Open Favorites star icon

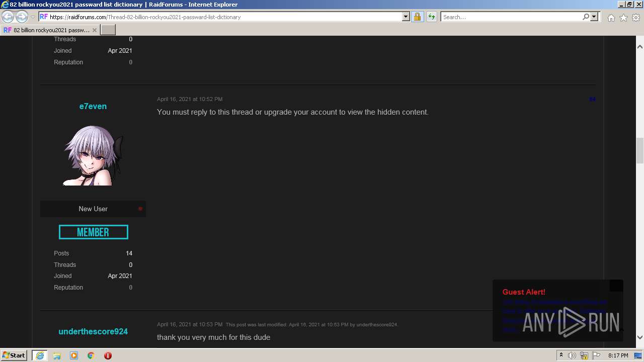623,18
